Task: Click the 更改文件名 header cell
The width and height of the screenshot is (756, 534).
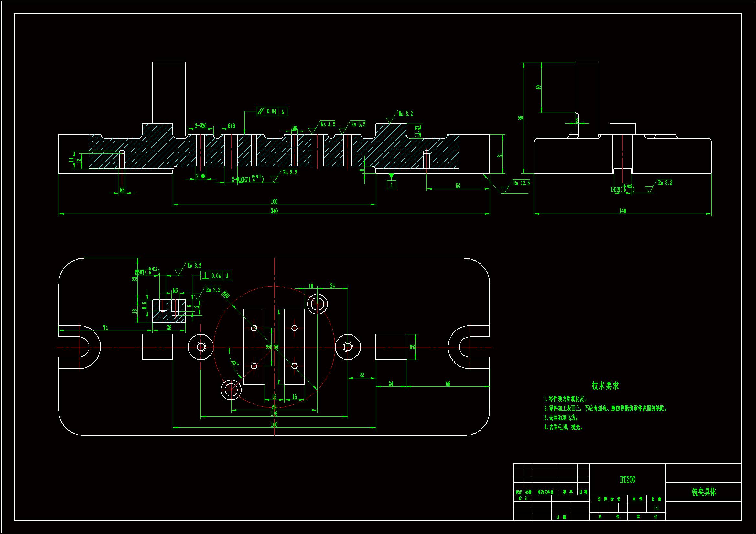Action: (545, 492)
